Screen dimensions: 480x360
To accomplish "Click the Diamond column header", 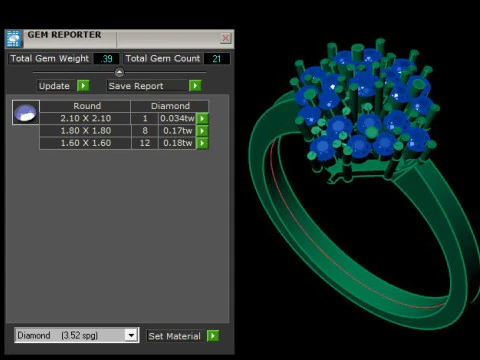I will [x=170, y=106].
